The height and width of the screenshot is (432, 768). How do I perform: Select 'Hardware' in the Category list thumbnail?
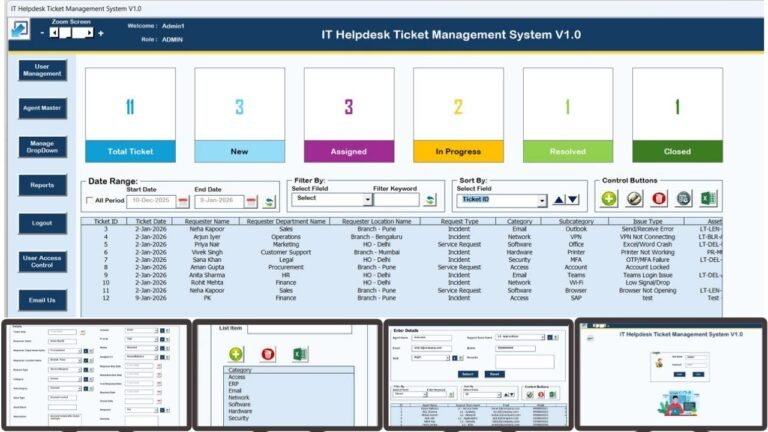click(240, 411)
